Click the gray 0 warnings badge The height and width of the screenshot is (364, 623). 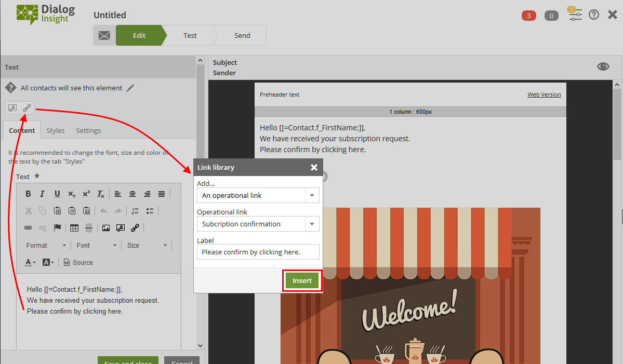tap(551, 16)
